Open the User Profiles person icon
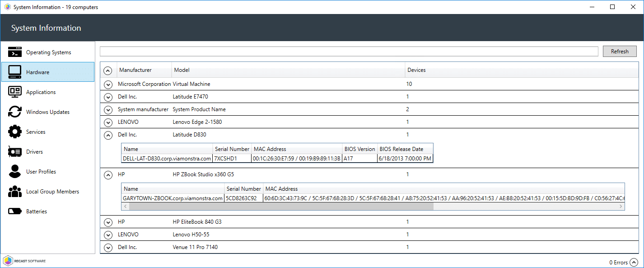The width and height of the screenshot is (644, 268). (x=15, y=171)
